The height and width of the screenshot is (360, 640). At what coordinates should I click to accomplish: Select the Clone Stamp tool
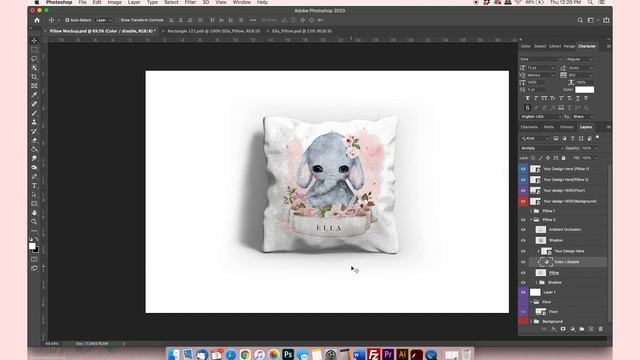click(x=34, y=122)
